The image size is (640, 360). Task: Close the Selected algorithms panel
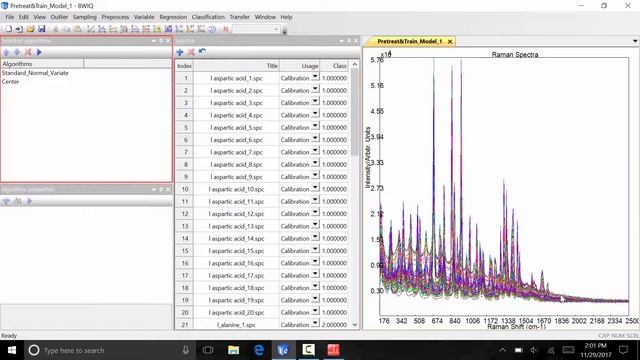[168, 41]
